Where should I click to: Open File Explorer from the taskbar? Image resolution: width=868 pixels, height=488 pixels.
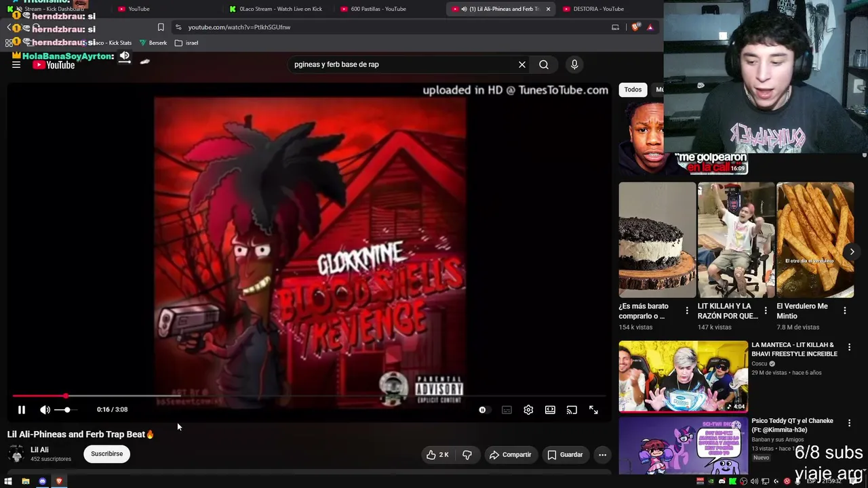(x=26, y=481)
